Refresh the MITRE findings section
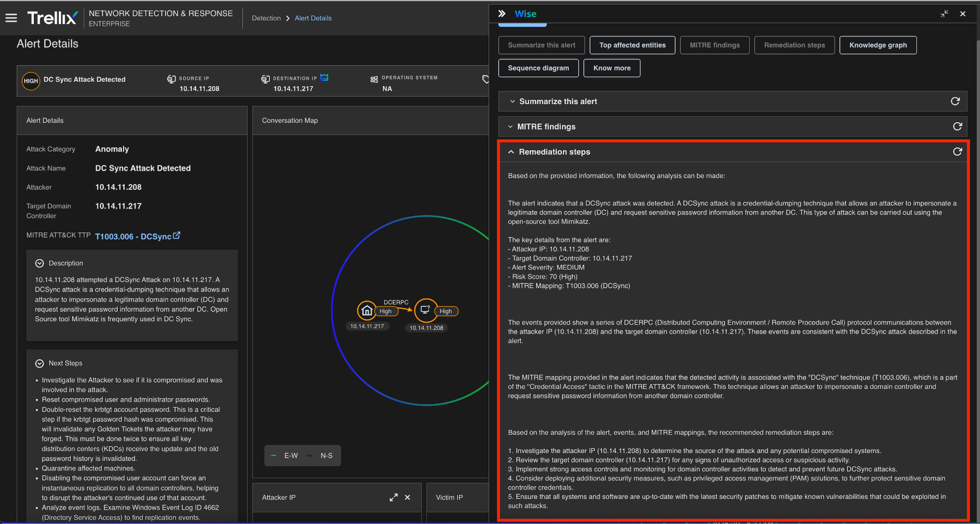This screenshot has height=524, width=980. click(957, 126)
